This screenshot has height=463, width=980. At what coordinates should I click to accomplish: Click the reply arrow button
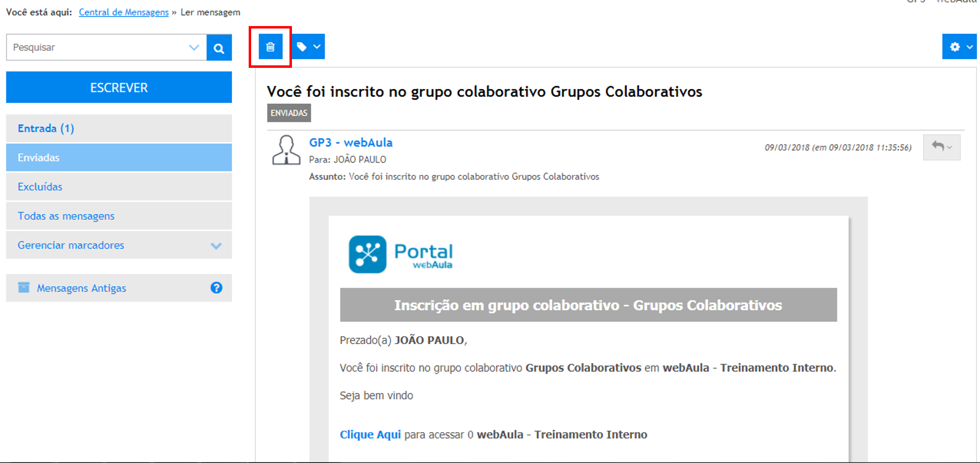coord(941,147)
